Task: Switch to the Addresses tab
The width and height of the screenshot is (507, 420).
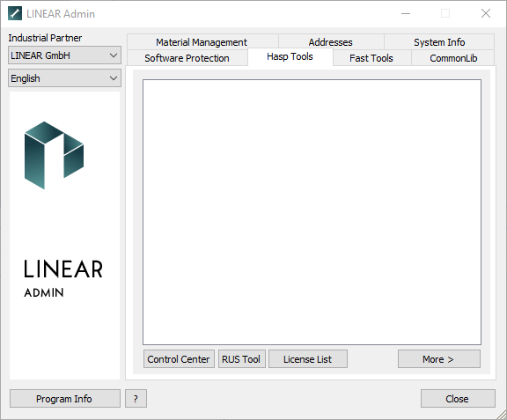Action: tap(331, 42)
